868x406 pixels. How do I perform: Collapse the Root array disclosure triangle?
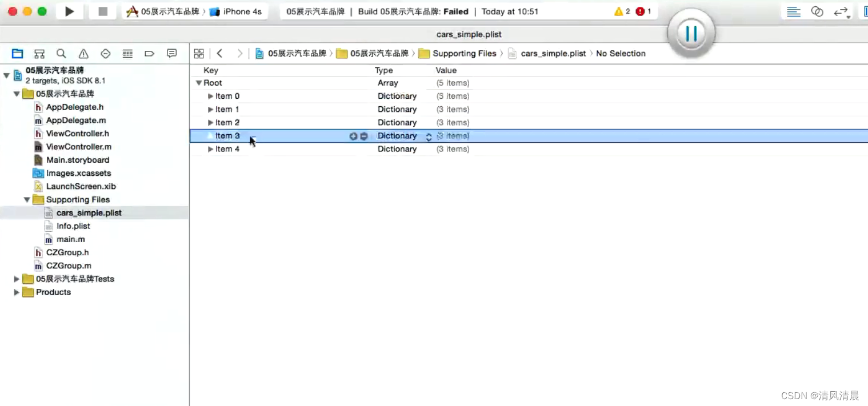199,83
